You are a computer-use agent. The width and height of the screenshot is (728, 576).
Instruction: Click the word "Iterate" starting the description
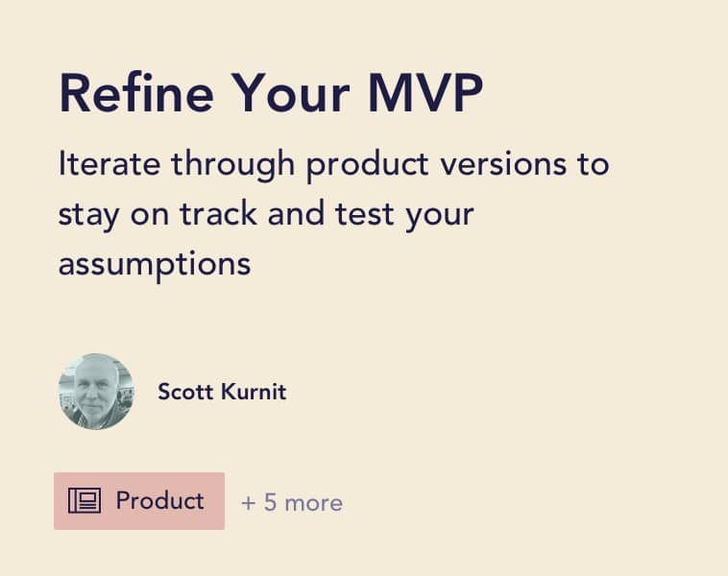(x=109, y=164)
